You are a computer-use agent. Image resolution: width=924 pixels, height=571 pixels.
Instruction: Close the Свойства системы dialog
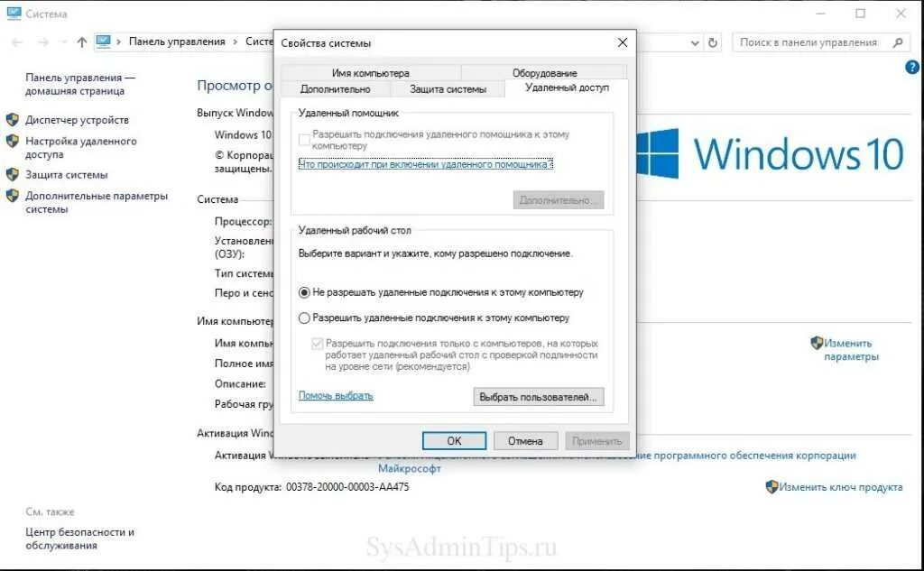pyautogui.click(x=623, y=42)
